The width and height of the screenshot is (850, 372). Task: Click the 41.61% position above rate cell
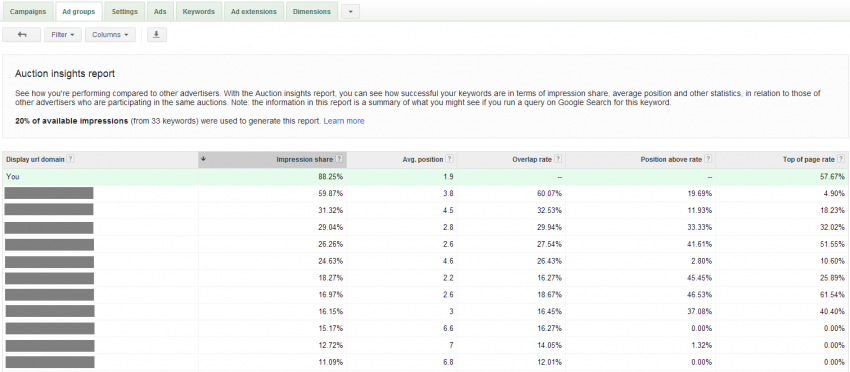tap(699, 245)
